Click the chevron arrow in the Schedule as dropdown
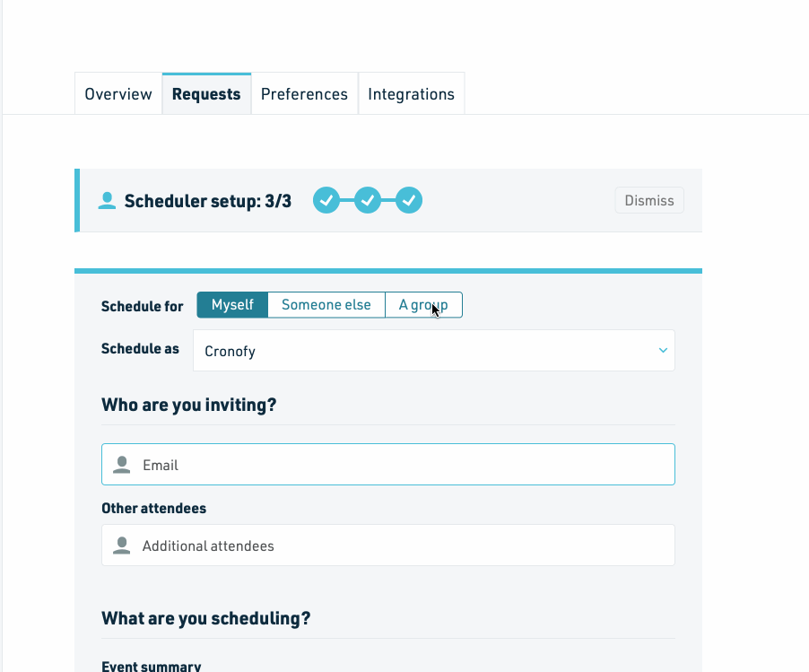Image resolution: width=809 pixels, height=672 pixels. (663, 351)
